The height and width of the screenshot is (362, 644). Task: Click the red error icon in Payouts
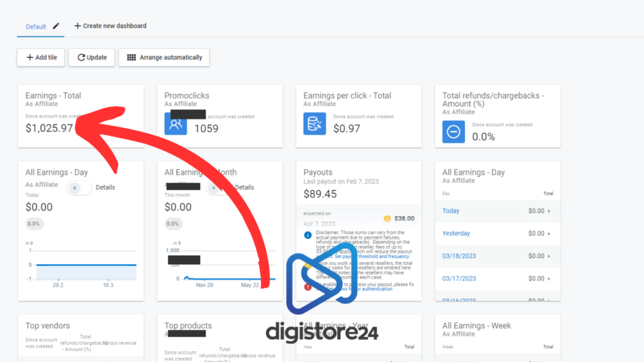(x=308, y=287)
